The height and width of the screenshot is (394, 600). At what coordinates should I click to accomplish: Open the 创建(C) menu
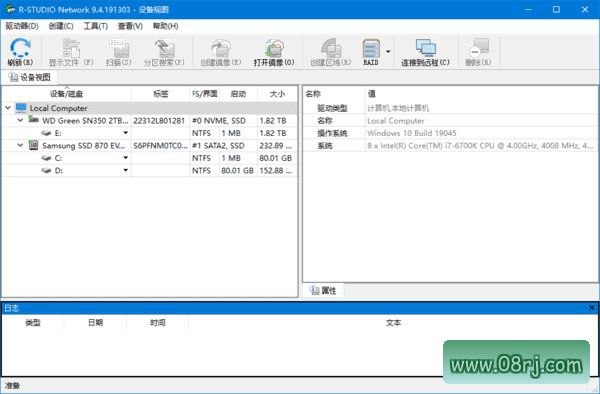tap(61, 26)
